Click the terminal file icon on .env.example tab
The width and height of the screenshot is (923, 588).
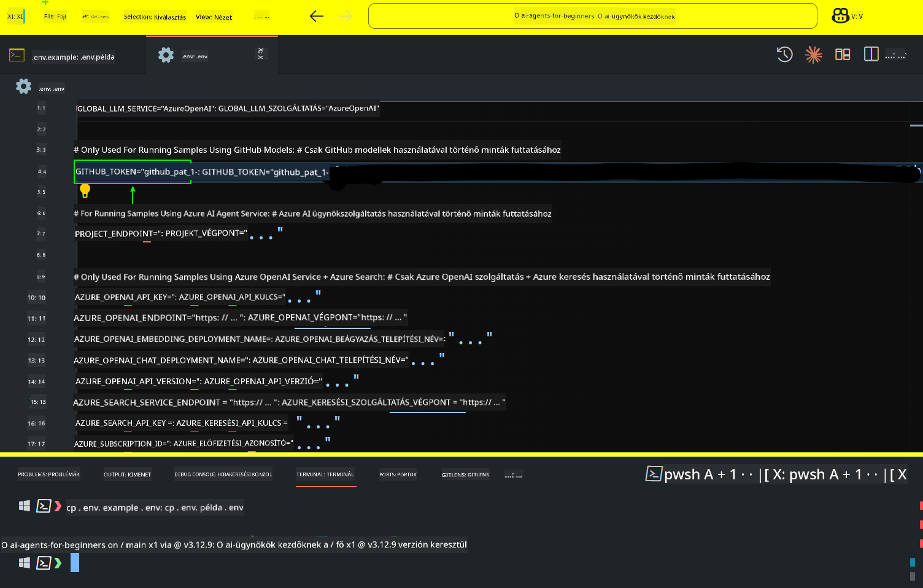pyautogui.click(x=17, y=55)
